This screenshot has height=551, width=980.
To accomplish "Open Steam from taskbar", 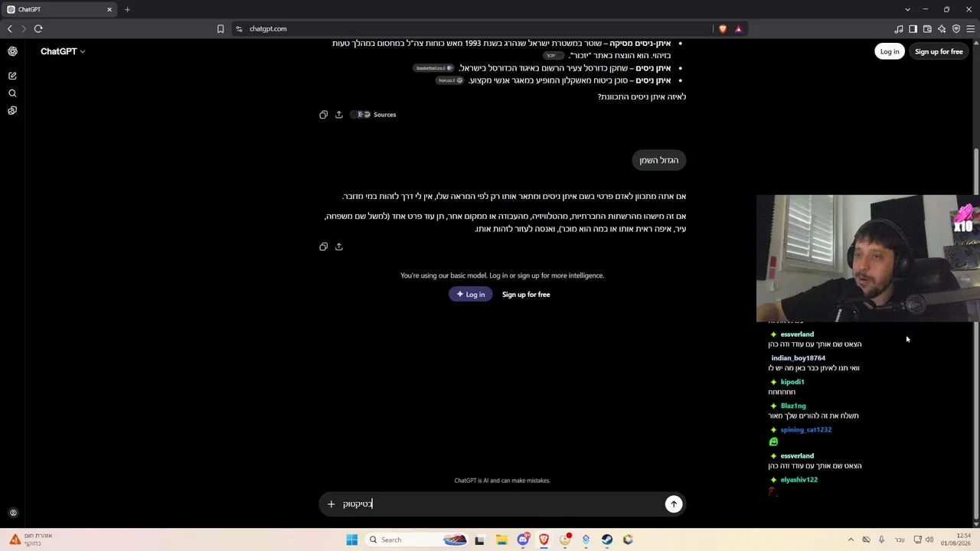I will [607, 540].
